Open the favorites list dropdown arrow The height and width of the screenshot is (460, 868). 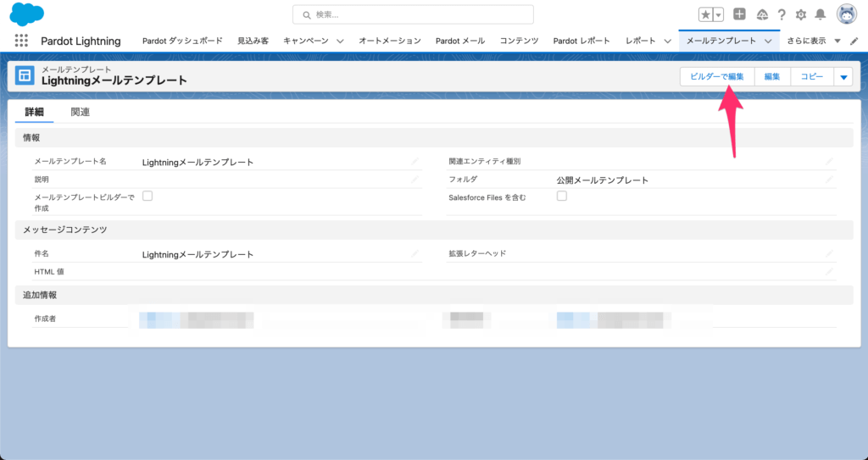pos(718,15)
